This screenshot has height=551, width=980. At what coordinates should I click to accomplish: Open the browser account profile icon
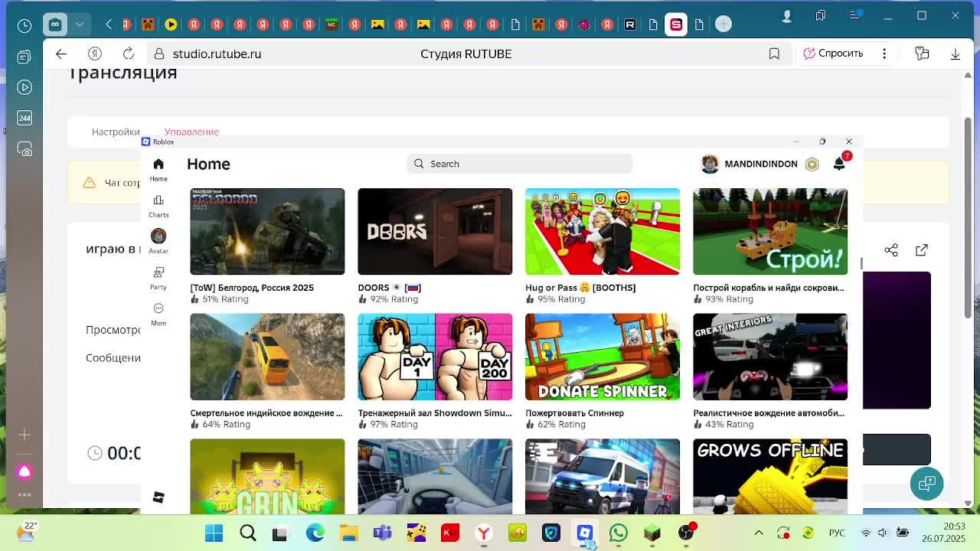coord(786,15)
